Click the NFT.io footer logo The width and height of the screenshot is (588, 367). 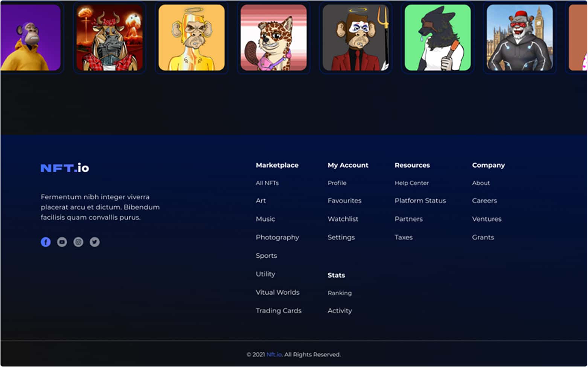pos(65,168)
